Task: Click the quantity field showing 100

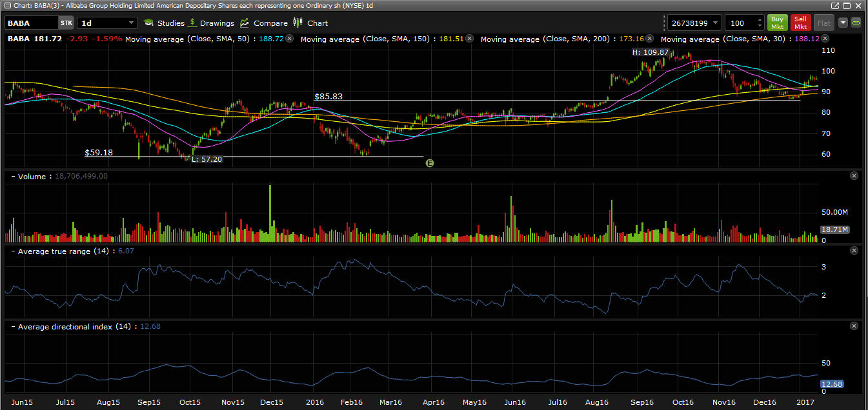Action: pyautogui.click(x=740, y=23)
